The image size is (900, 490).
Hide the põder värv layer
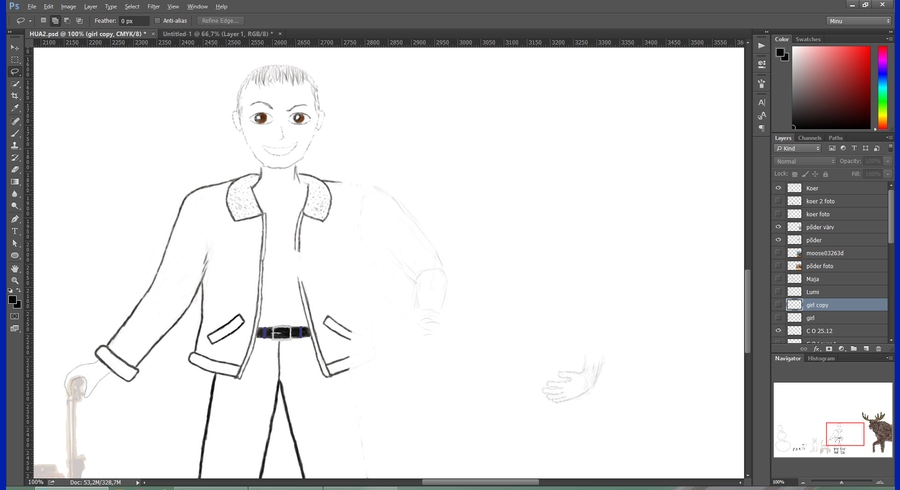(x=778, y=227)
